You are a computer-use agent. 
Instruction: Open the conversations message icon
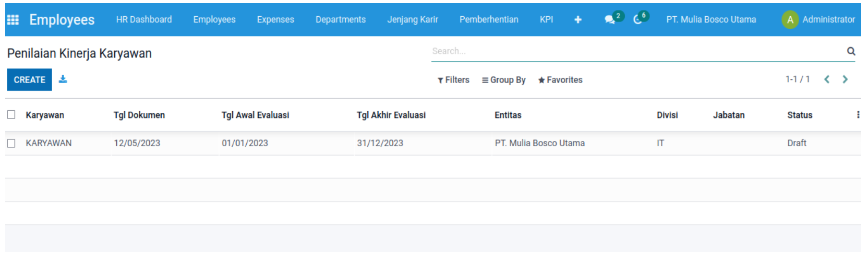point(609,20)
